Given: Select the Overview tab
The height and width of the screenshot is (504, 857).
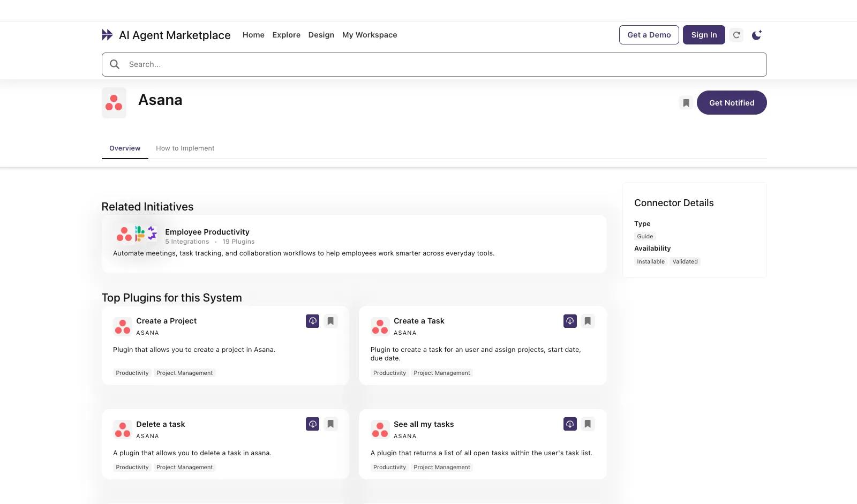Looking at the screenshot, I should pyautogui.click(x=125, y=148).
